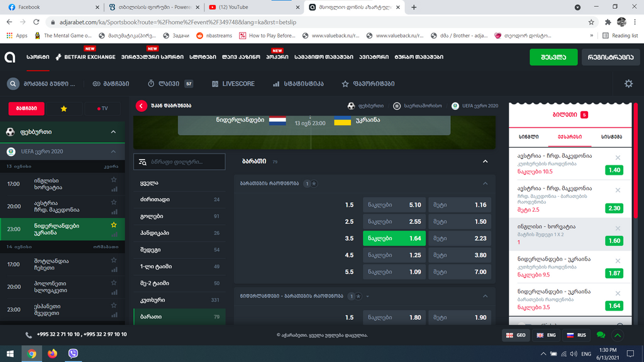Toggle the yellow star favorites filter

point(64,108)
